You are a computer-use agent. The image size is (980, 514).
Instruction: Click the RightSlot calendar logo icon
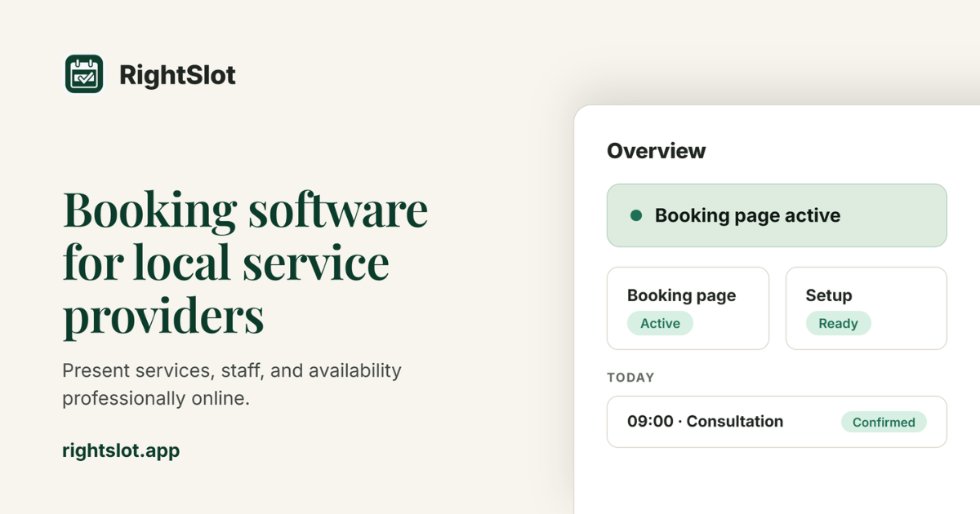pyautogui.click(x=84, y=74)
